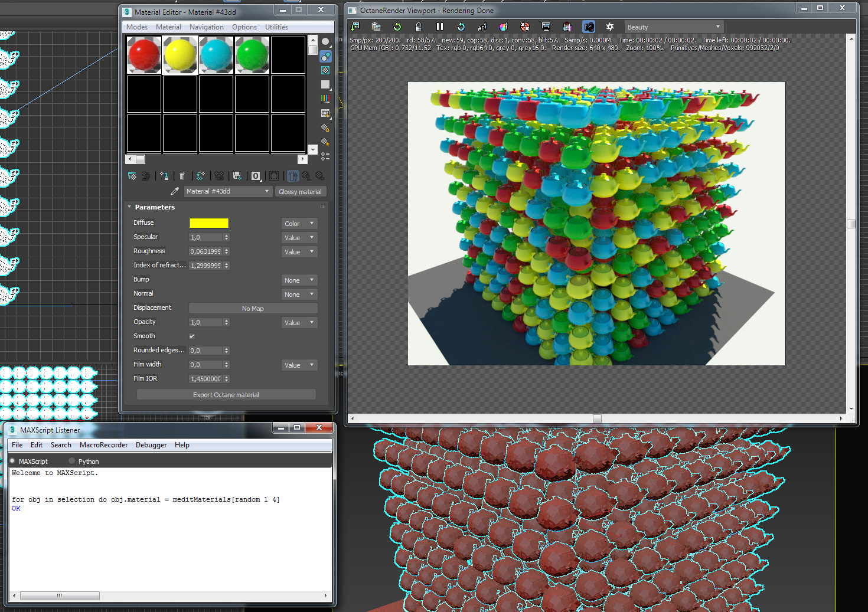This screenshot has height=612, width=868.
Task: Toggle Backlight in Material Editor
Action: (325, 56)
